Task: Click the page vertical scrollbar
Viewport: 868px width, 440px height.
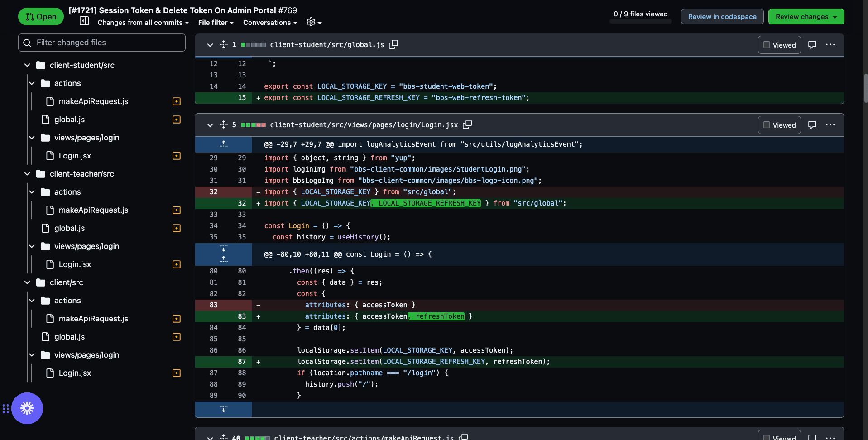Action: 865,88
